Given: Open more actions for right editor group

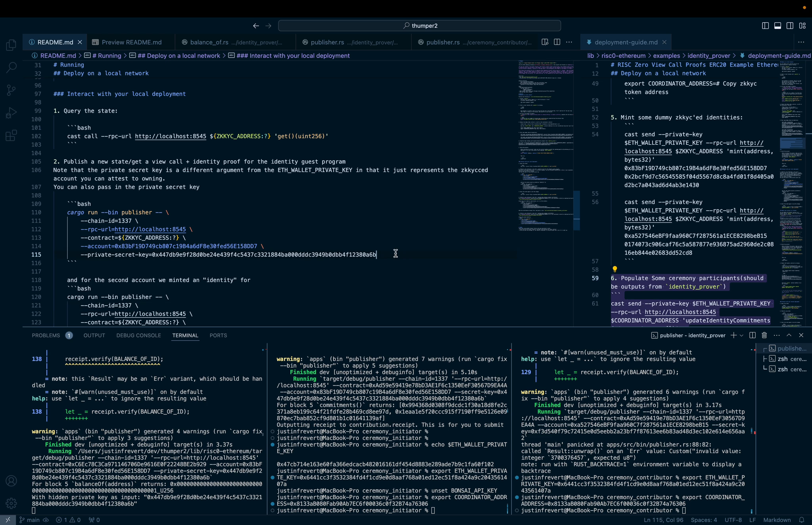Looking at the screenshot, I should click(x=801, y=42).
